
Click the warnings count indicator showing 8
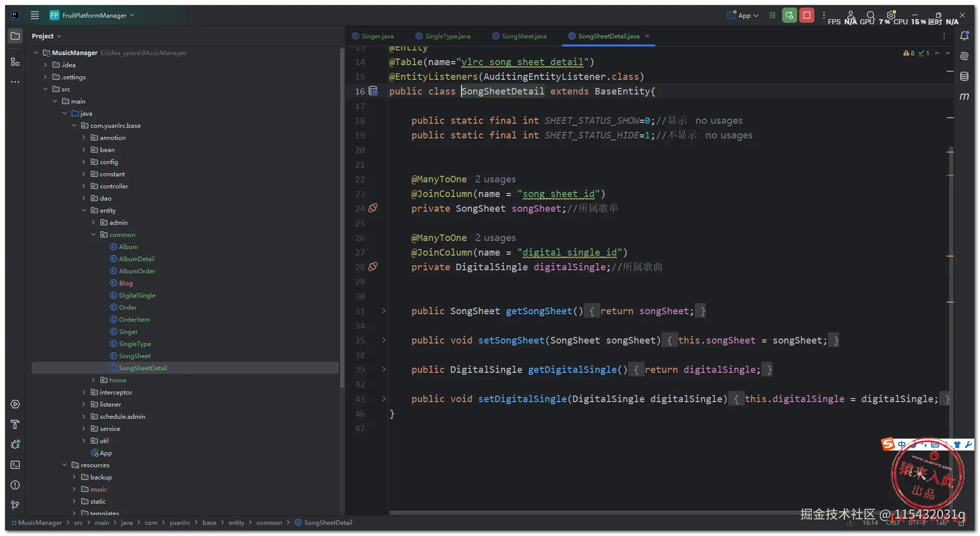(x=909, y=53)
